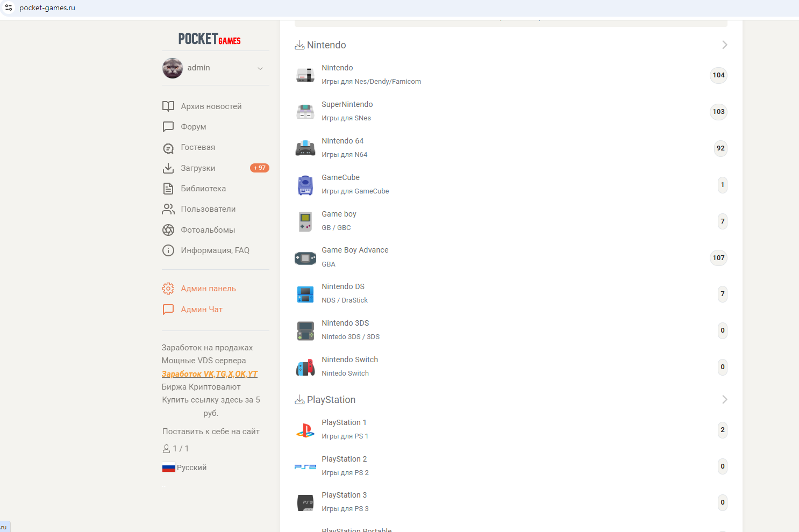Screen dimensions: 799x532
Task: Click the NES console icon
Action: pyautogui.click(x=305, y=75)
